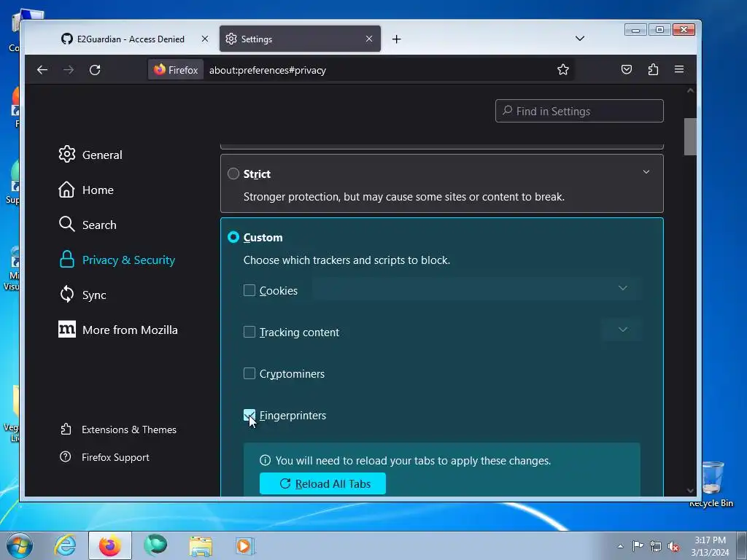The width and height of the screenshot is (747, 560).
Task: Uncheck the Fingerprinters checkbox
Action: [x=249, y=415]
